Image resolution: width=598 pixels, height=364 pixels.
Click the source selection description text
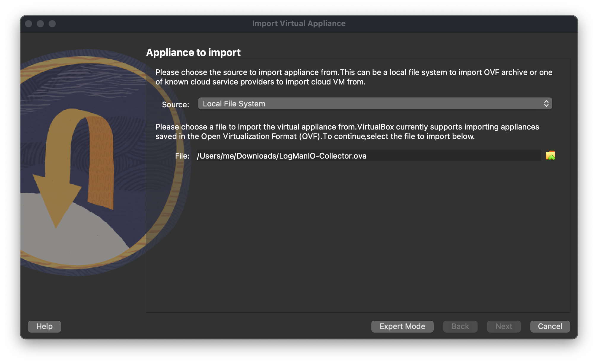354,77
